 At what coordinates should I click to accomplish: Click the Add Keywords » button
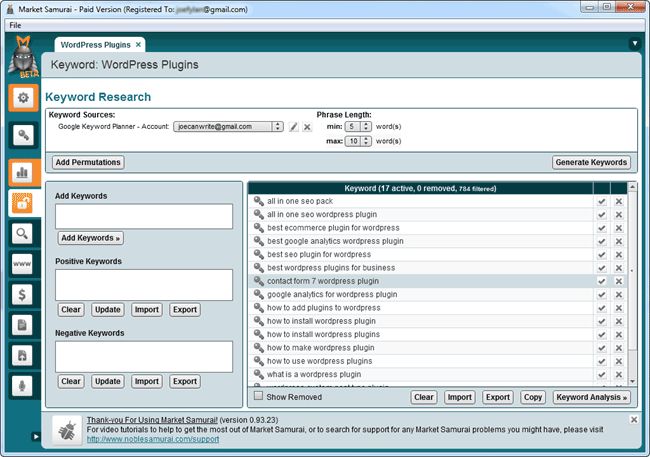coord(90,238)
